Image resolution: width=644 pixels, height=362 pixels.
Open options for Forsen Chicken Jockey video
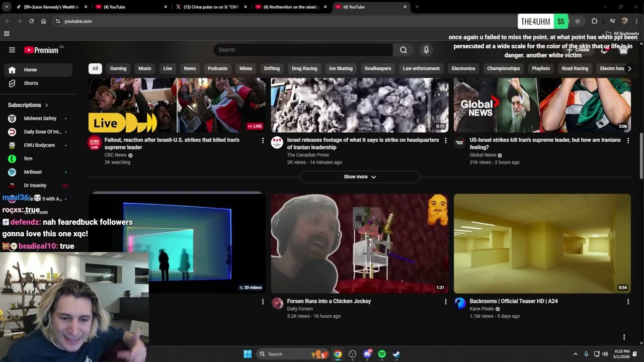pyautogui.click(x=445, y=302)
